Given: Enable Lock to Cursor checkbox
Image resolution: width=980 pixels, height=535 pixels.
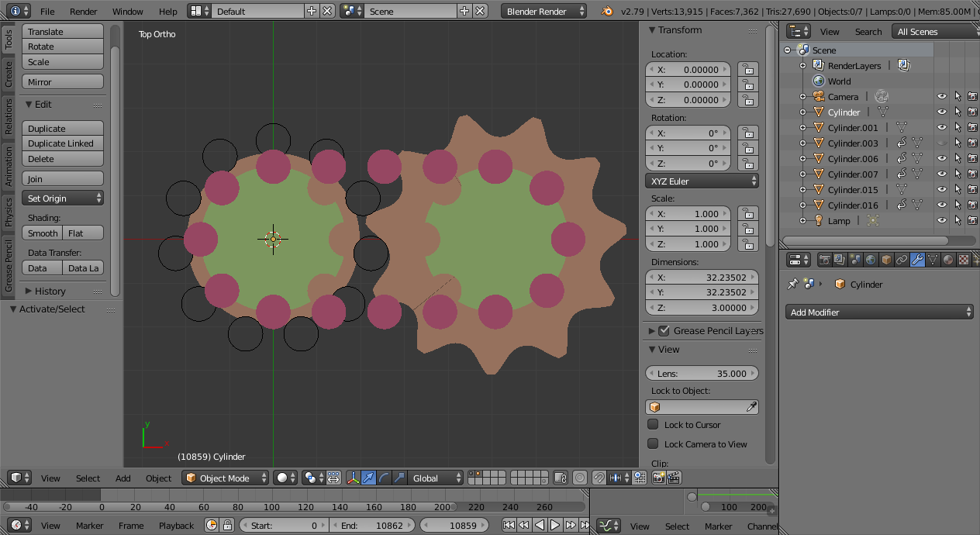Looking at the screenshot, I should (x=653, y=424).
